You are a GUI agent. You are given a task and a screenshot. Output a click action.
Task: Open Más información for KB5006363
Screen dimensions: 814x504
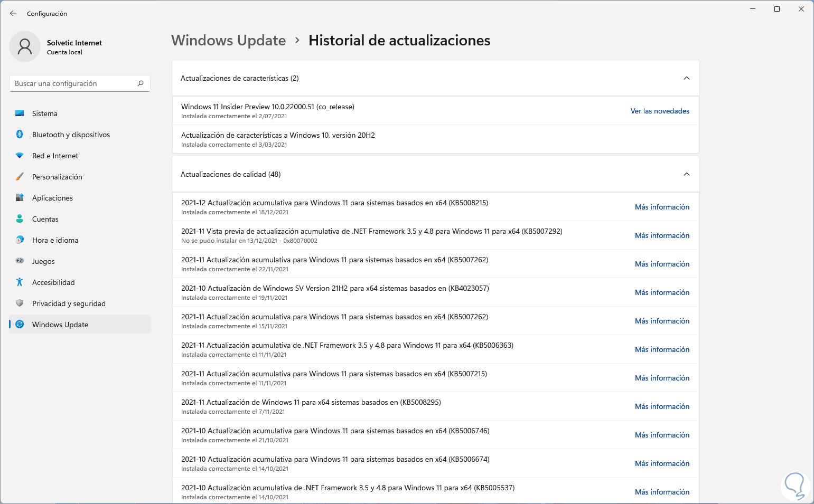tap(662, 349)
